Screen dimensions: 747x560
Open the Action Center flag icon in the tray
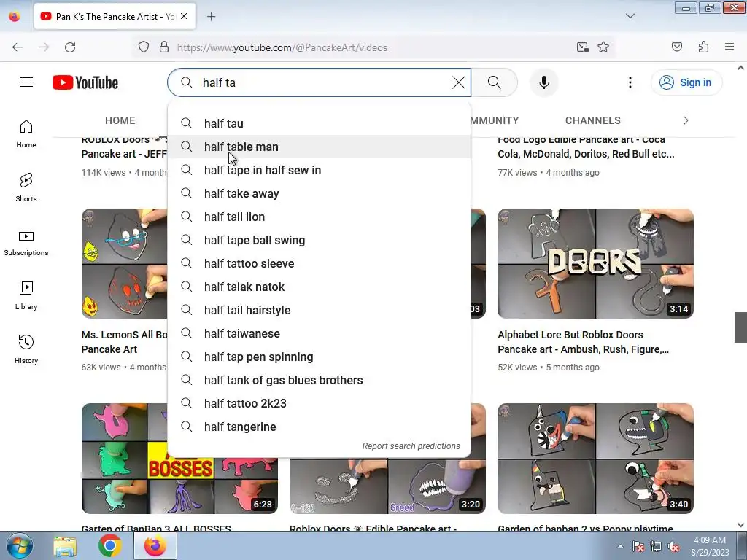coord(638,547)
